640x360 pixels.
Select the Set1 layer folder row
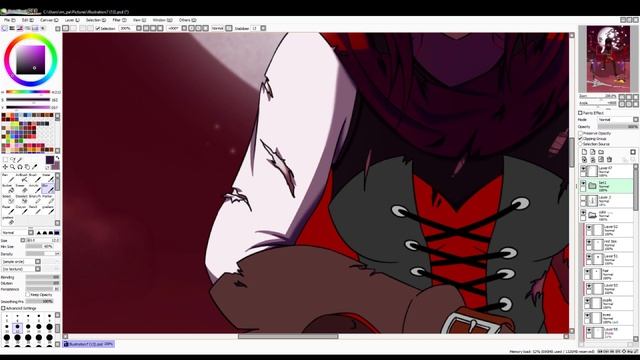tap(607, 186)
